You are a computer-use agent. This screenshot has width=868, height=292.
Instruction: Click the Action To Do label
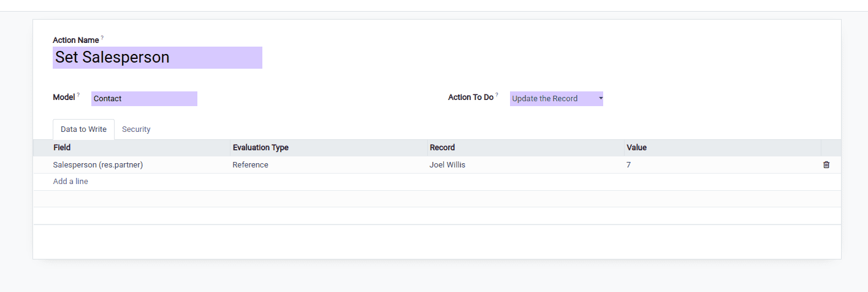coord(471,98)
